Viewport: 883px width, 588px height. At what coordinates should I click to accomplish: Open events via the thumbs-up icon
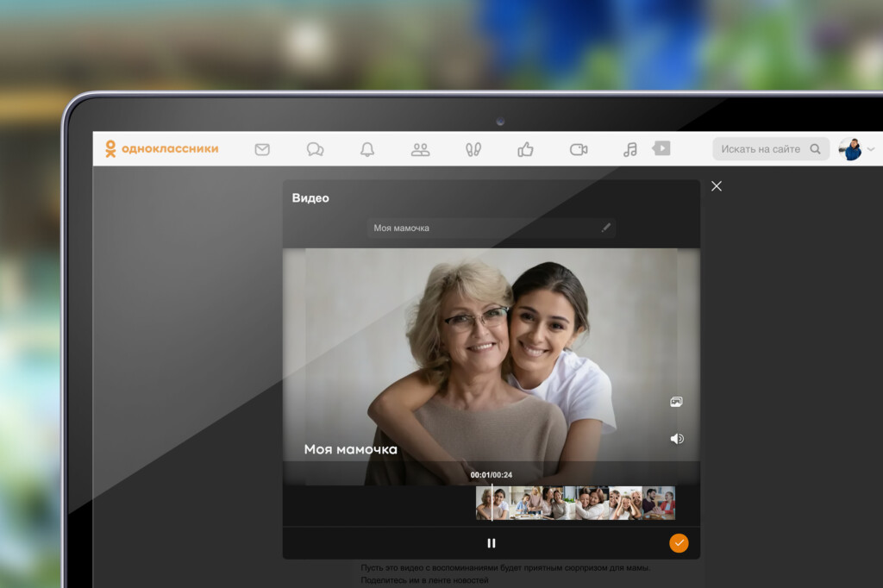point(525,149)
